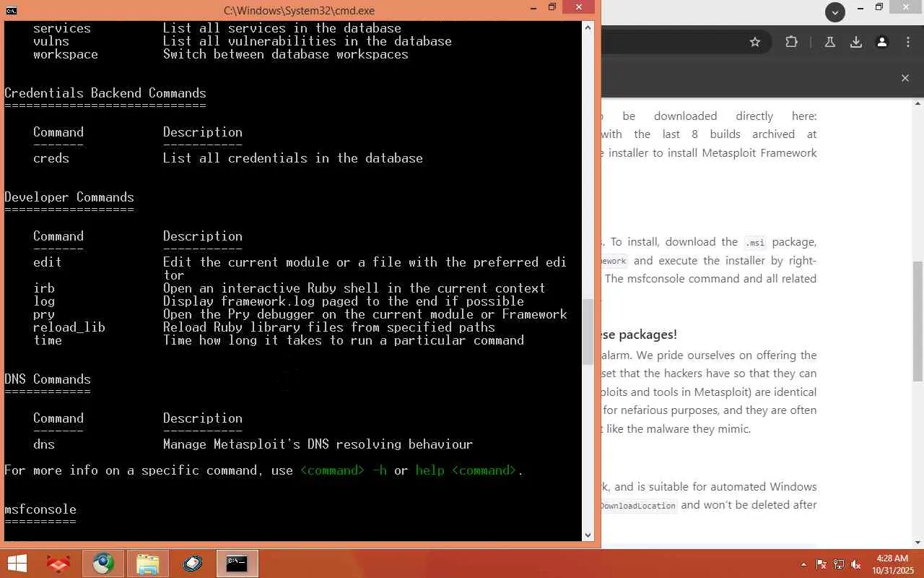The width and height of the screenshot is (924, 578).
Task: Click the 'Developer Commands' heading
Action: tap(69, 197)
